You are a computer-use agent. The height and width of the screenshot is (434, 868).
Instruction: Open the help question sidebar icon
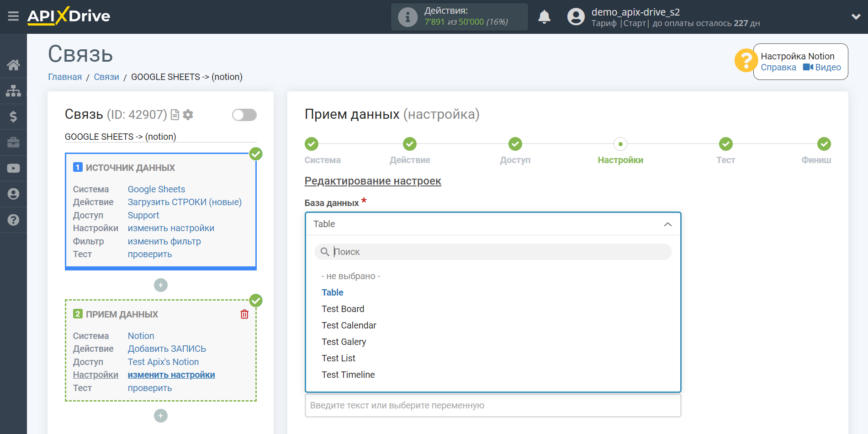(13, 220)
